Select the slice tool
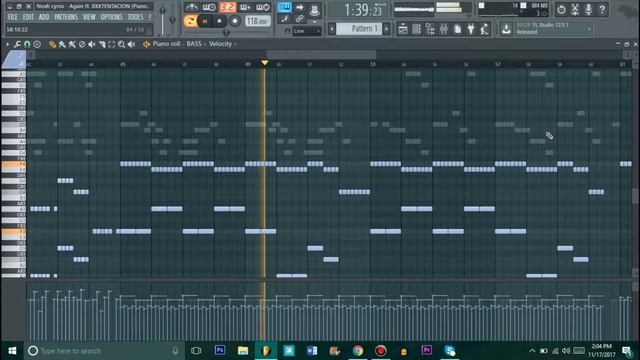The width and height of the screenshot is (640, 360). 102,44
